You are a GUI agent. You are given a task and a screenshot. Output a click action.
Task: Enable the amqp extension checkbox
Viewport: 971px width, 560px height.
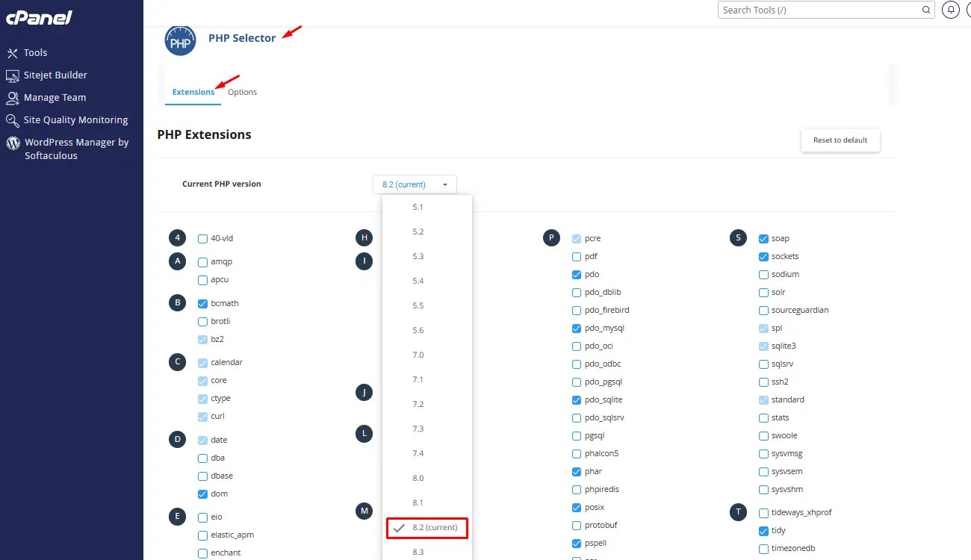point(202,262)
